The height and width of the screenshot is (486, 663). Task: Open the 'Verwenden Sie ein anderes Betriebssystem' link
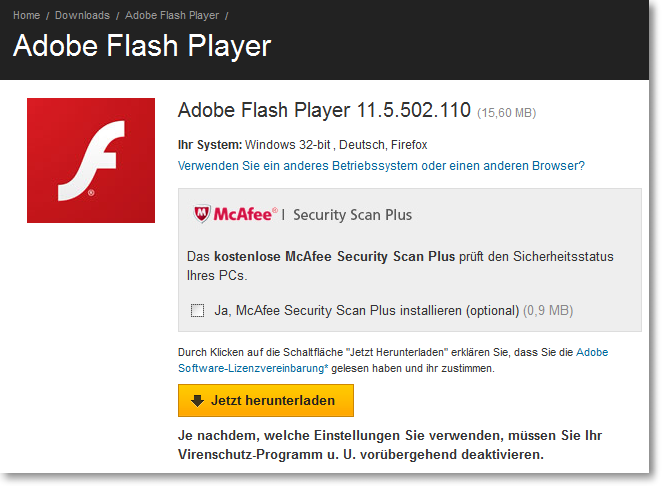(x=381, y=165)
